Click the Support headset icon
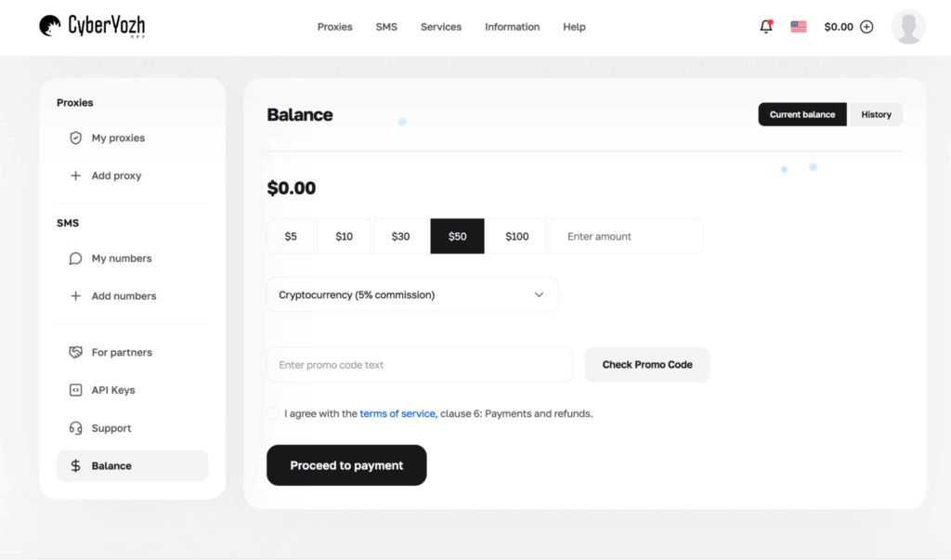 [75, 427]
